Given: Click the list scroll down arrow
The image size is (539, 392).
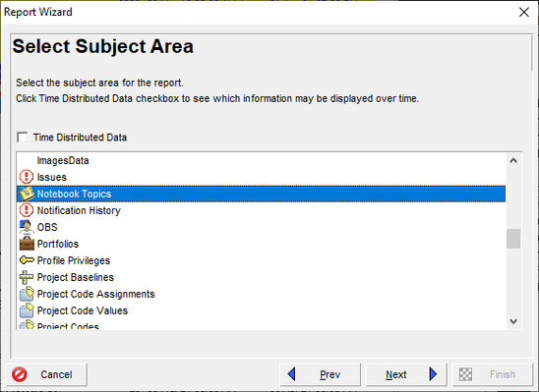Looking at the screenshot, I should click(513, 321).
